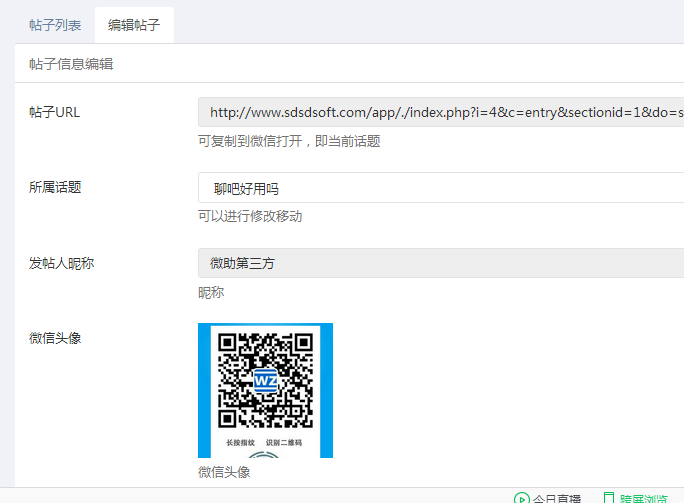Click the 所属话题 label

click(55, 188)
